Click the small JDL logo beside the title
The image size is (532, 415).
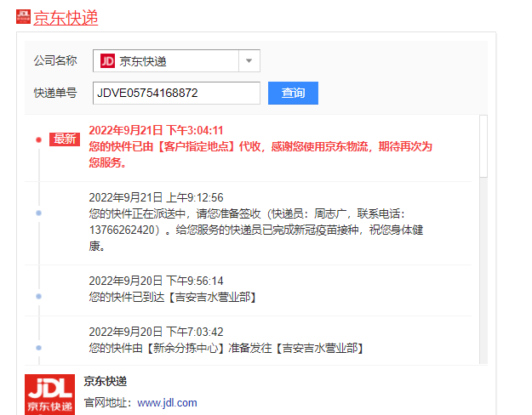(24, 17)
